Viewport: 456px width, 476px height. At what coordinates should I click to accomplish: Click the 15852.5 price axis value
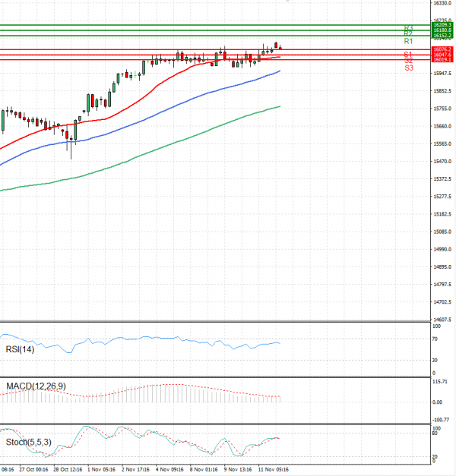coord(442,91)
